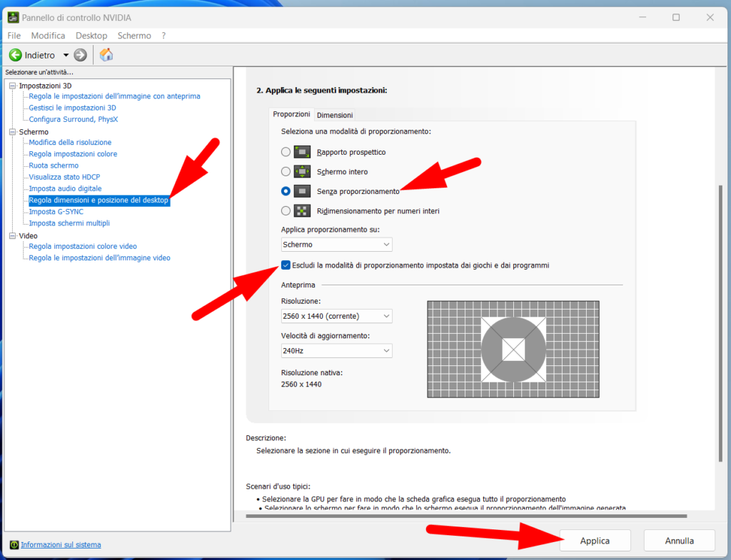Click the grey forward arrow icon
This screenshot has height=560, width=731.
[x=80, y=55]
